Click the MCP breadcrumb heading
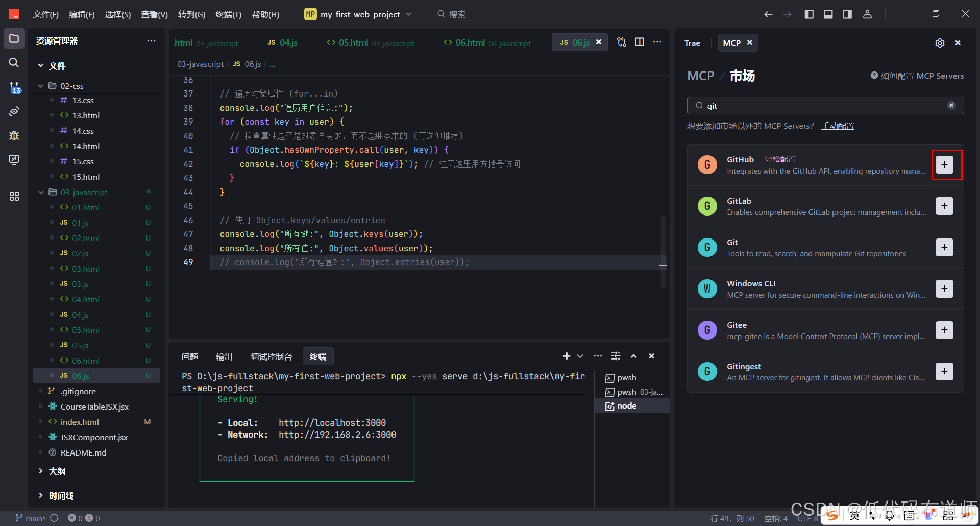Image resolution: width=980 pixels, height=526 pixels. 700,76
